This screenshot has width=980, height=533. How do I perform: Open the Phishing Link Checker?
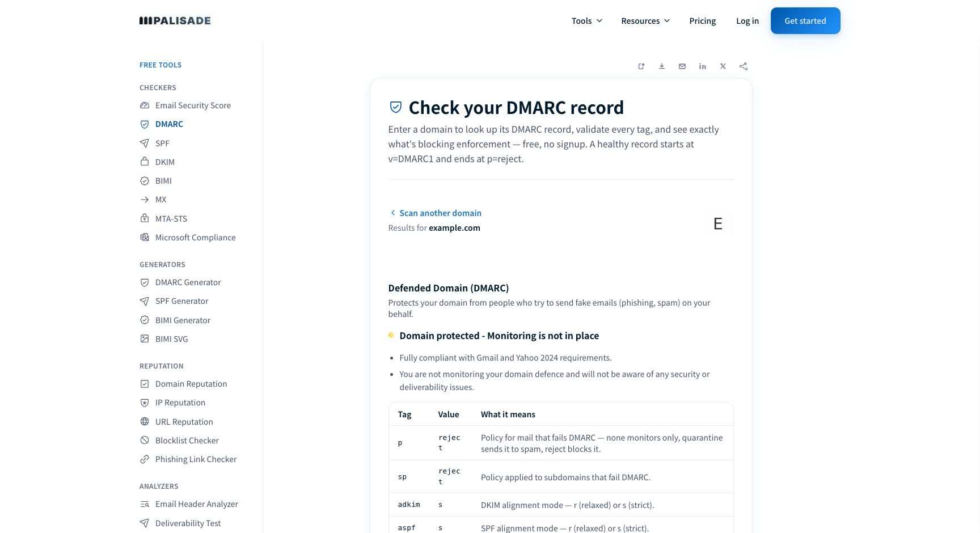pos(196,459)
